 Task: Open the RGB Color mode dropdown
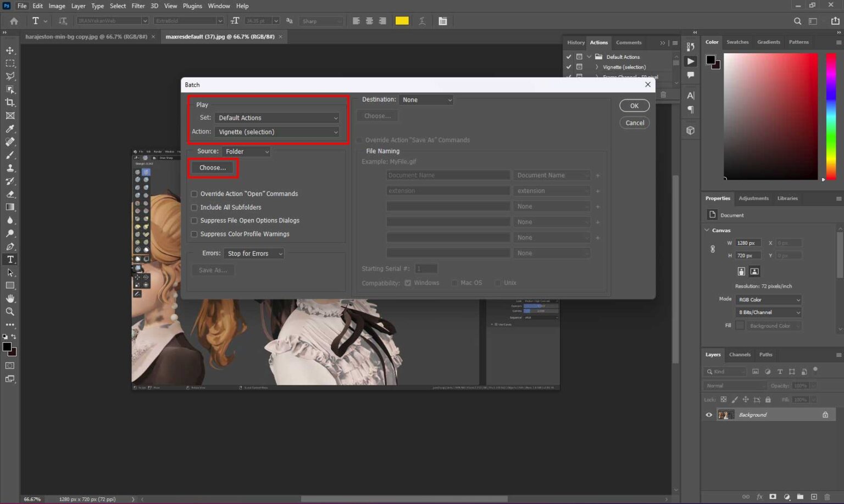pos(769,300)
